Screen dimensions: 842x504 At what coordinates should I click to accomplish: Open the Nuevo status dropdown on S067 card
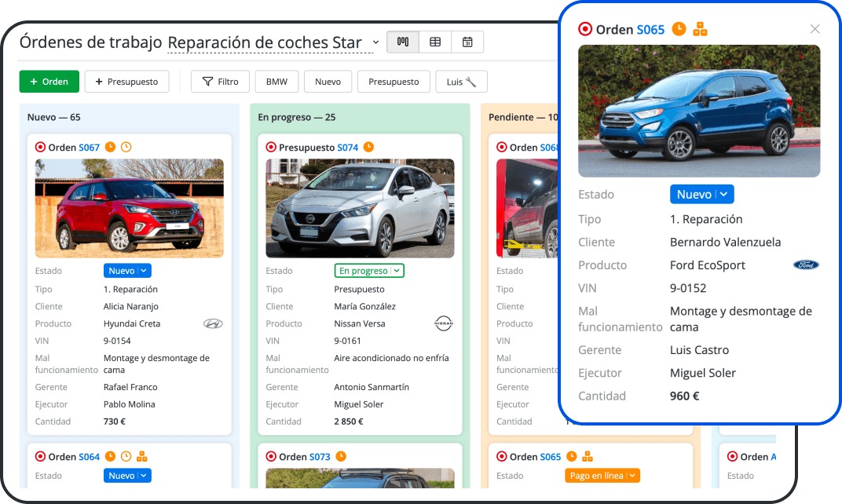[127, 271]
